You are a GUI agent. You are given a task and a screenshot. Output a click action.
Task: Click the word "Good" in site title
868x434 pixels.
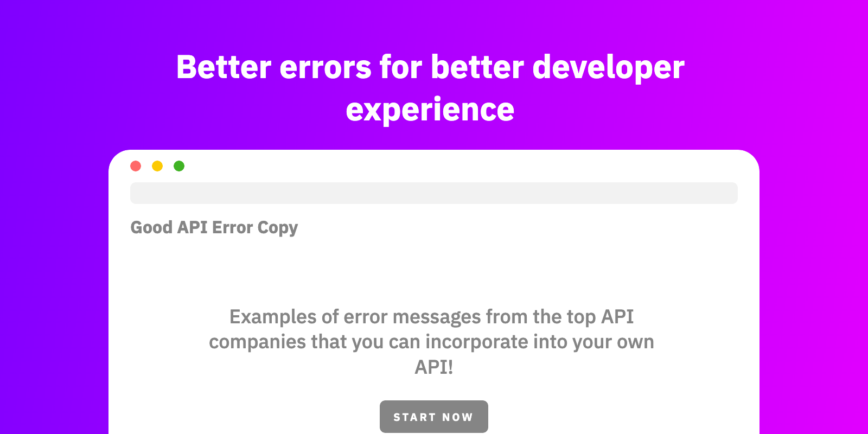click(151, 227)
